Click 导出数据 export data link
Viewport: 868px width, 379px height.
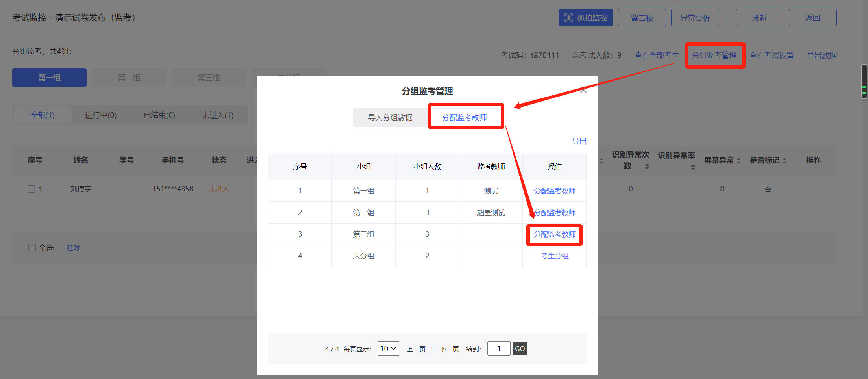pyautogui.click(x=822, y=55)
